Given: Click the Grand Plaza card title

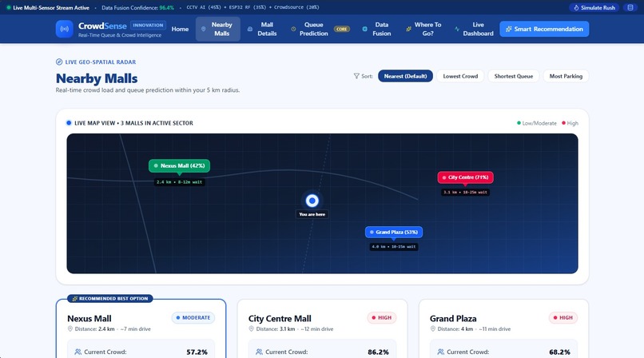Looking at the screenshot, I should coord(453,319).
